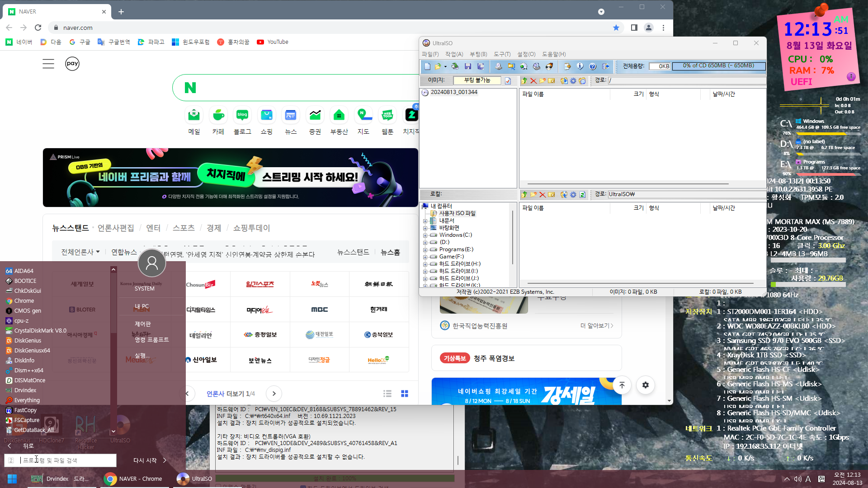Screen dimensions: 868x488
Task: Click 더 알아보기 link
Action: tap(597, 326)
